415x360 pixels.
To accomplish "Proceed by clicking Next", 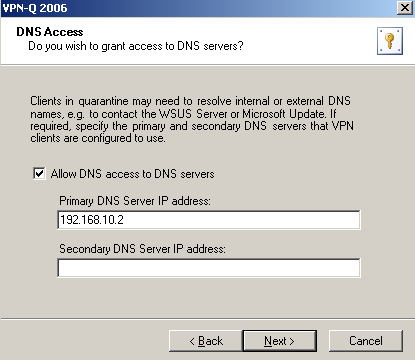I will point(279,341).
